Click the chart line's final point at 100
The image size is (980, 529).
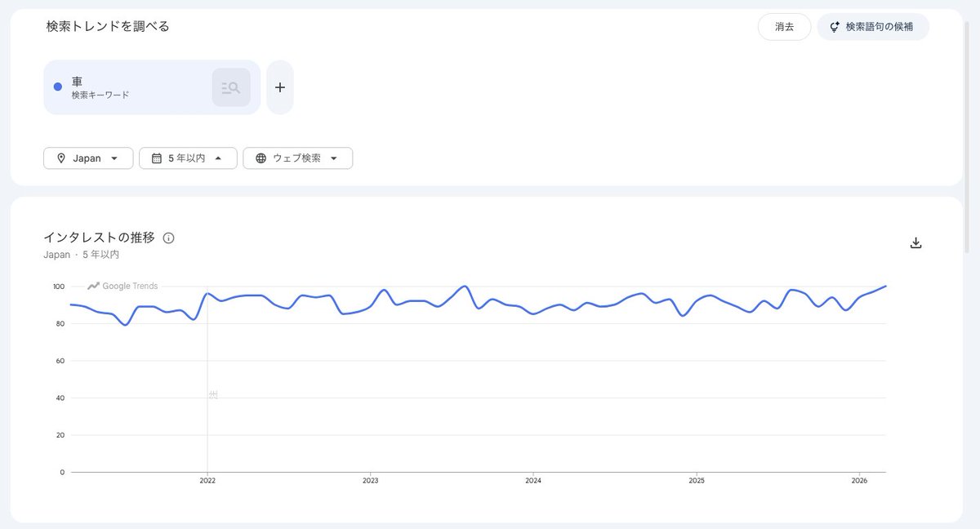(x=885, y=287)
